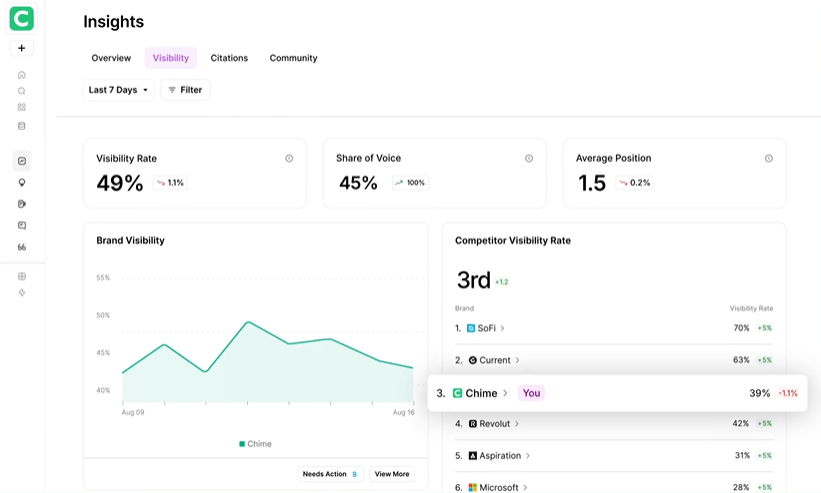Expand the Microsoft row chevron
821x493 pixels.
pyautogui.click(x=525, y=487)
